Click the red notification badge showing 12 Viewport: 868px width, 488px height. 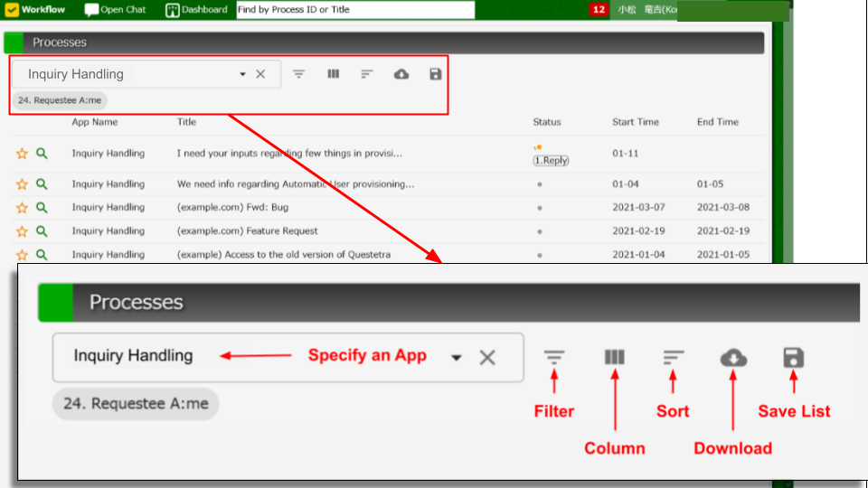pyautogui.click(x=599, y=10)
